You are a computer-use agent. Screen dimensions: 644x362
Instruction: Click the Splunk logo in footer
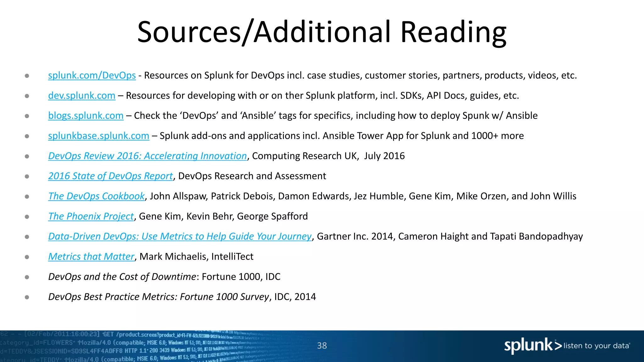click(x=533, y=346)
